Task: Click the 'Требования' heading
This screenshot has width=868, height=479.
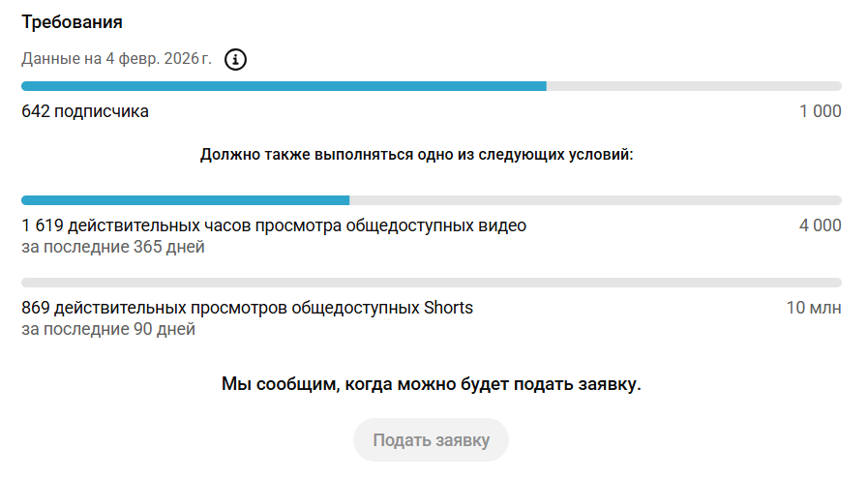Action: 72,21
